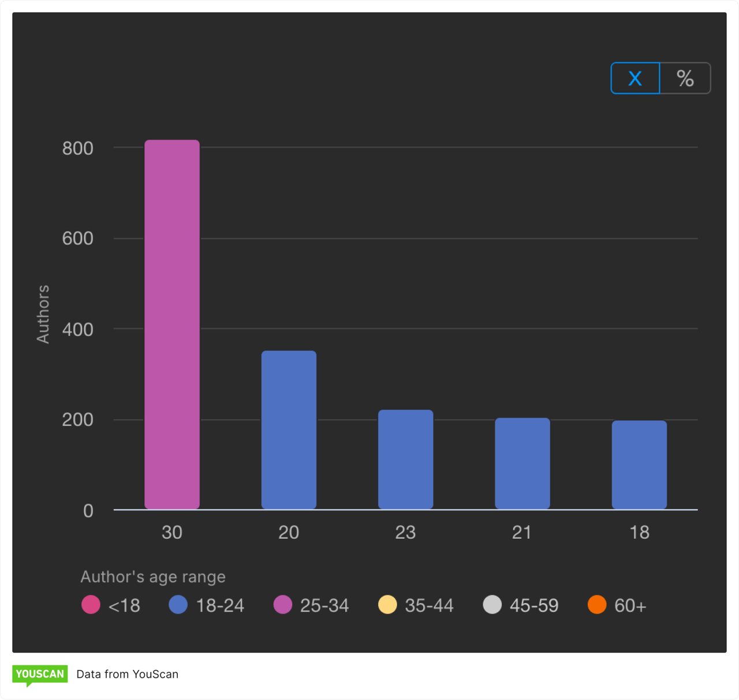Click the pink bar for age 30
739x700 pixels.
click(x=172, y=325)
